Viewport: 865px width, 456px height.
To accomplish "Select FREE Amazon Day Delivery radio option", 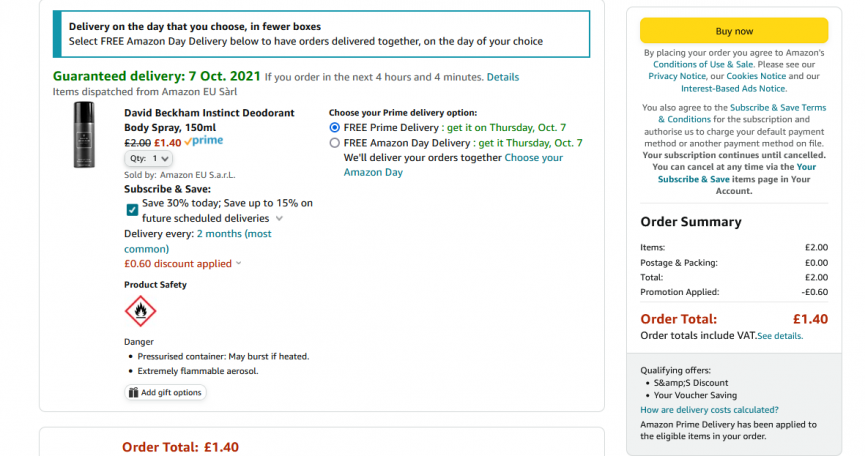I will click(334, 143).
